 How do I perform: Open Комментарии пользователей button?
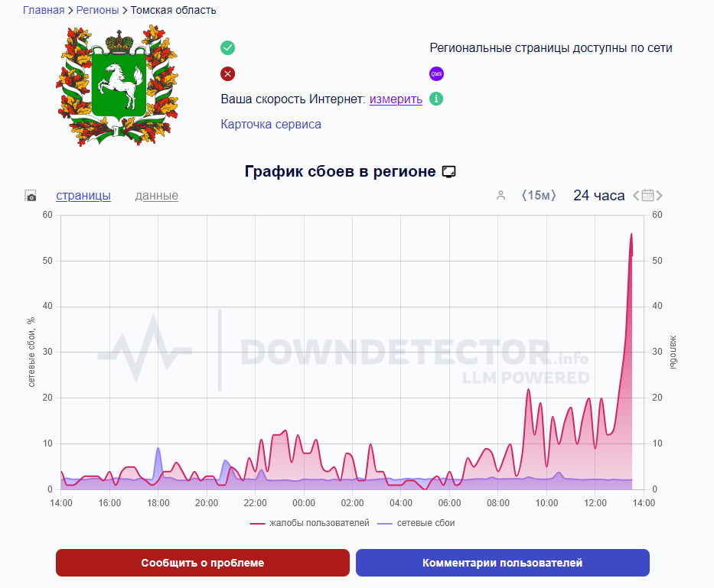(502, 563)
